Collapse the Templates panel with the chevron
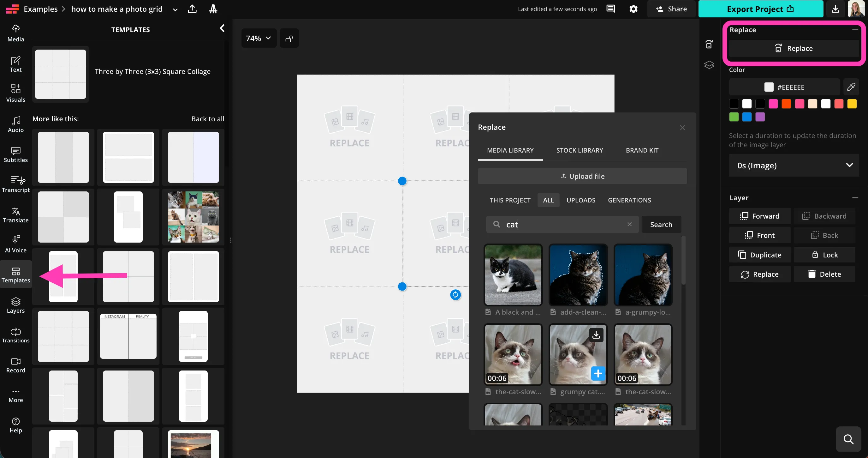This screenshot has width=868, height=458. [x=222, y=28]
